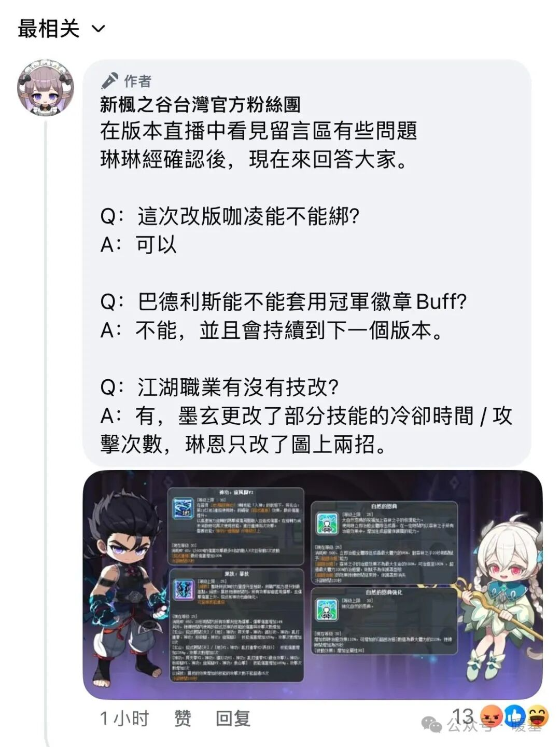
Task: Open 新楓之谷台灣官方粉絲團 page link
Action: [200, 105]
